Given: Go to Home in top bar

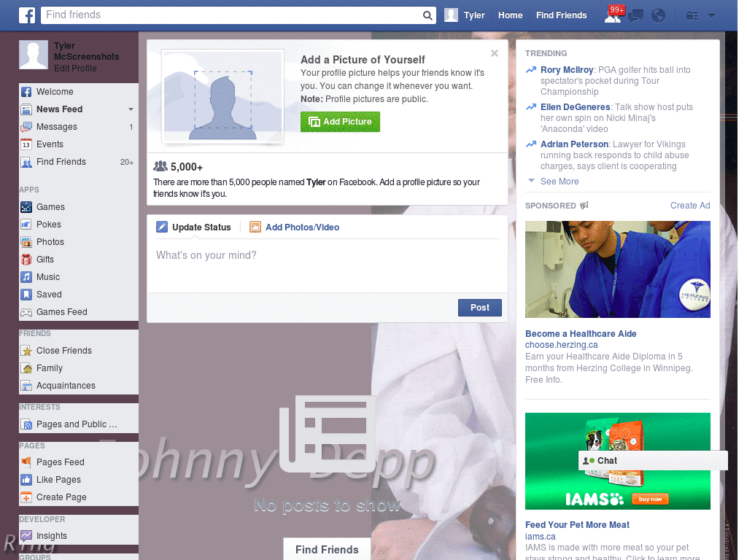Looking at the screenshot, I should (x=510, y=15).
